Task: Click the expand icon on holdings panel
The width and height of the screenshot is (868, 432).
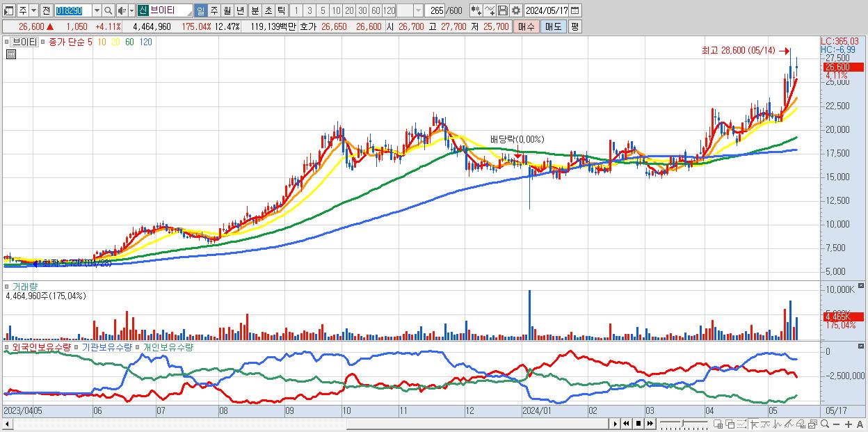Action: (862, 345)
